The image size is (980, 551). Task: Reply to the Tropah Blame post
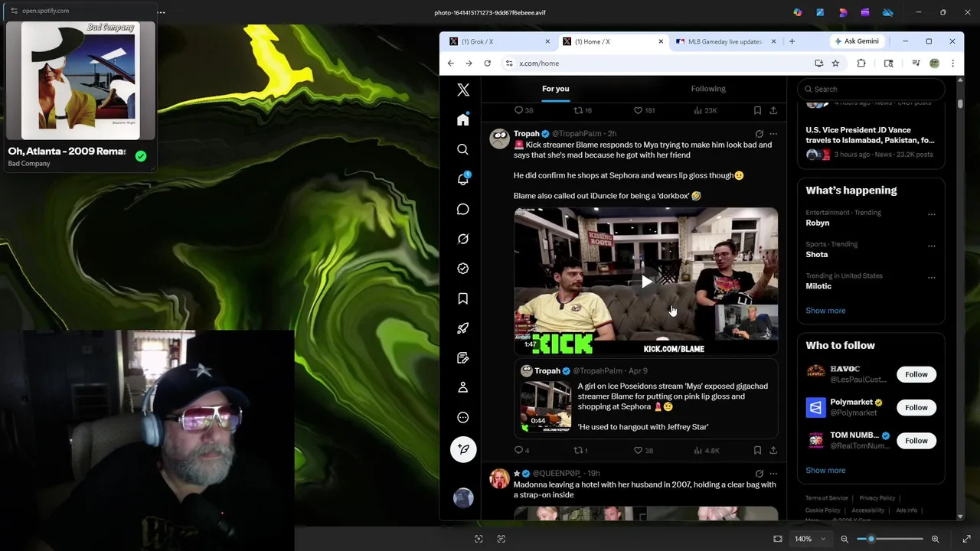click(x=521, y=450)
